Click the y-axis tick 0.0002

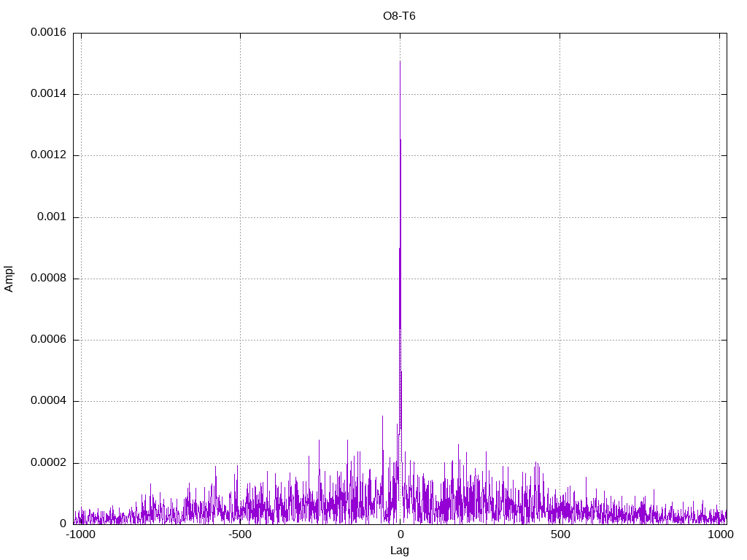click(x=49, y=462)
